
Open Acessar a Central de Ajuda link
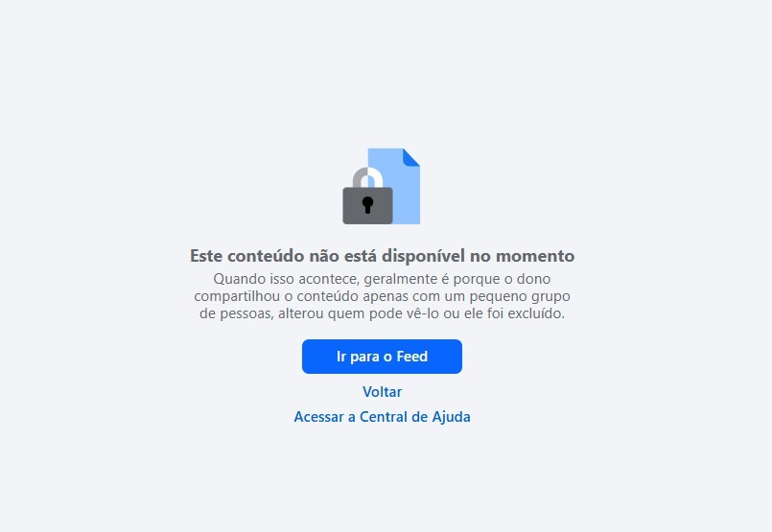click(382, 417)
